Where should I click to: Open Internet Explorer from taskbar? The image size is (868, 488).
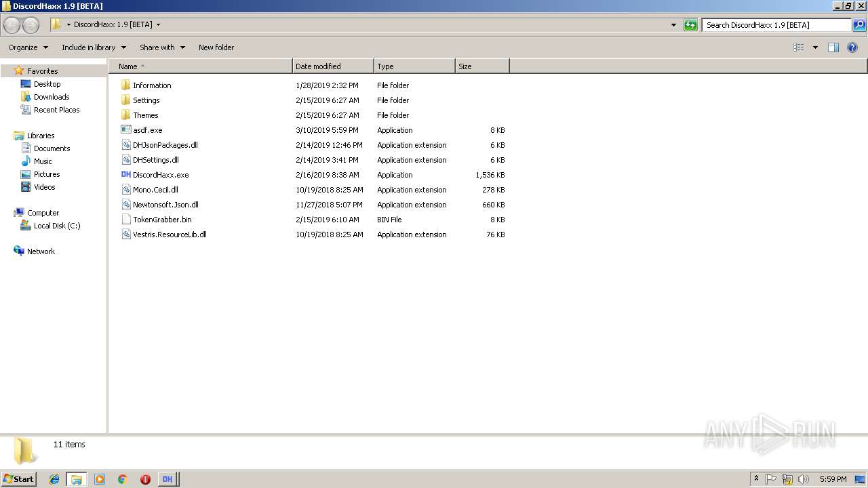tap(54, 479)
